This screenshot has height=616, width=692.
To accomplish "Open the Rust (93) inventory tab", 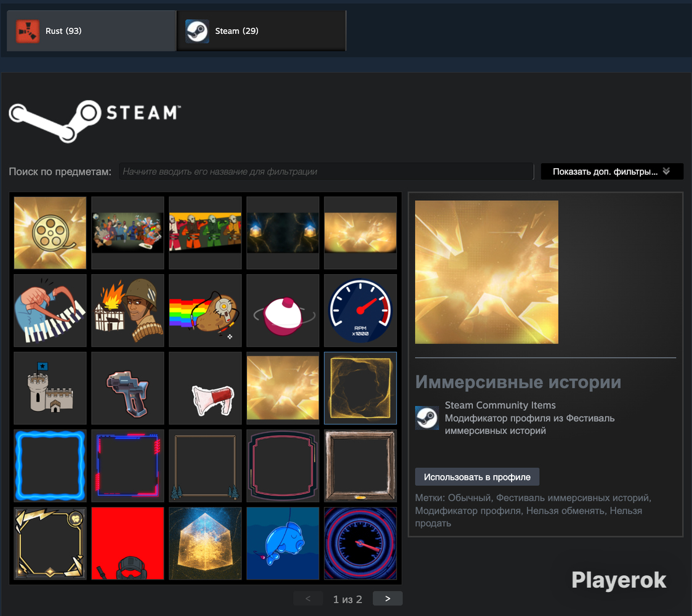I will [91, 31].
